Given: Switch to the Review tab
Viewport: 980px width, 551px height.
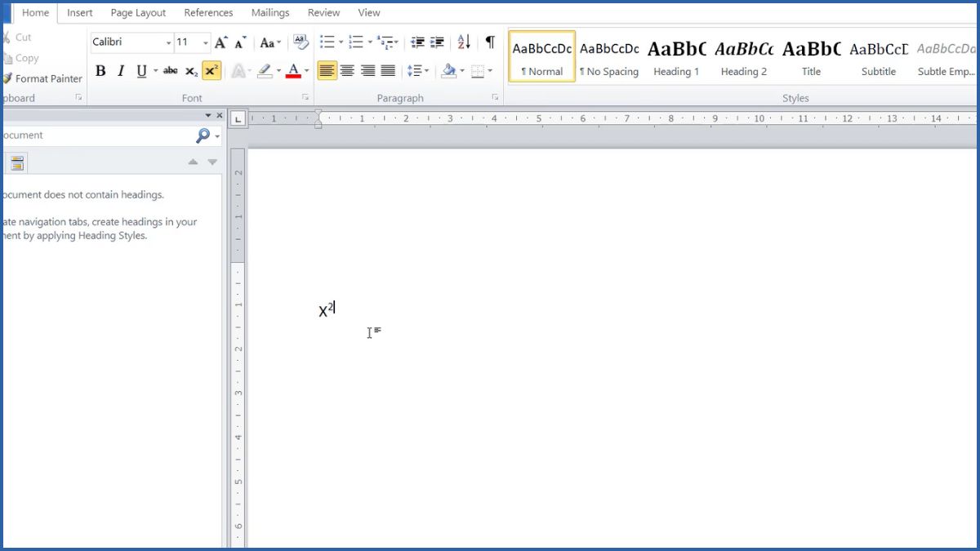Looking at the screenshot, I should coord(324,12).
